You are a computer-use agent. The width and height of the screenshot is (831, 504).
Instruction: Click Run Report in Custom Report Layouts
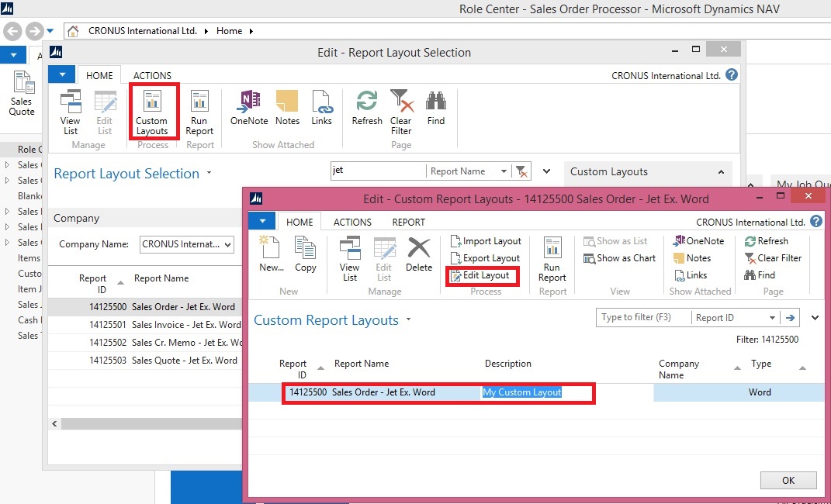click(552, 260)
